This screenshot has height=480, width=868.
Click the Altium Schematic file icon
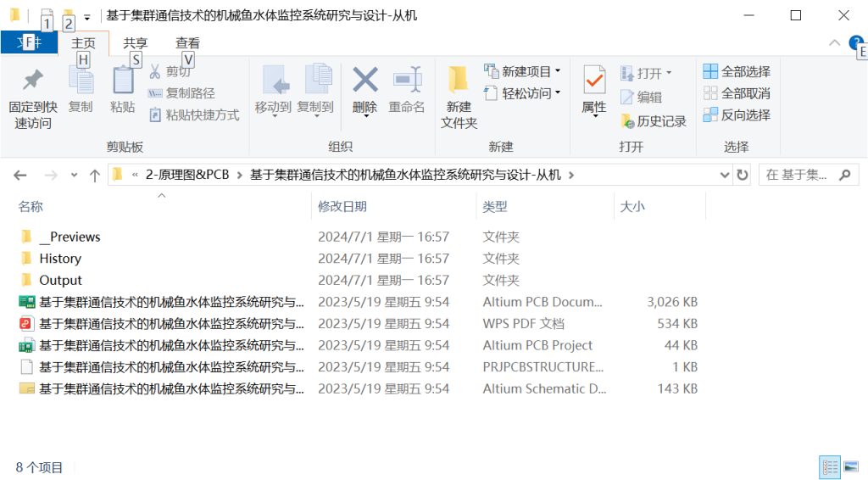26,388
